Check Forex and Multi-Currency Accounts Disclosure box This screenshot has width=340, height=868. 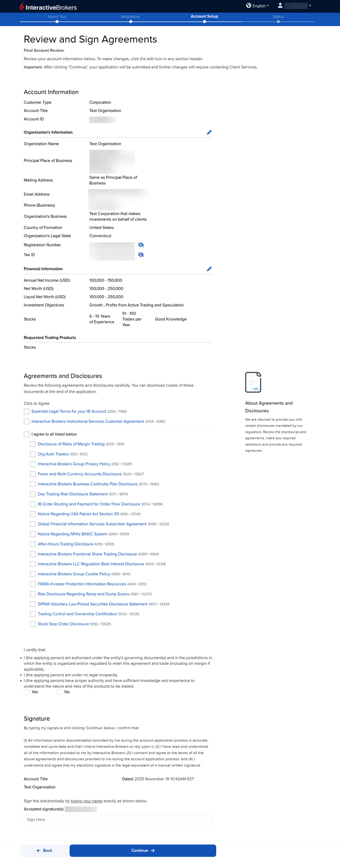pyautogui.click(x=33, y=474)
